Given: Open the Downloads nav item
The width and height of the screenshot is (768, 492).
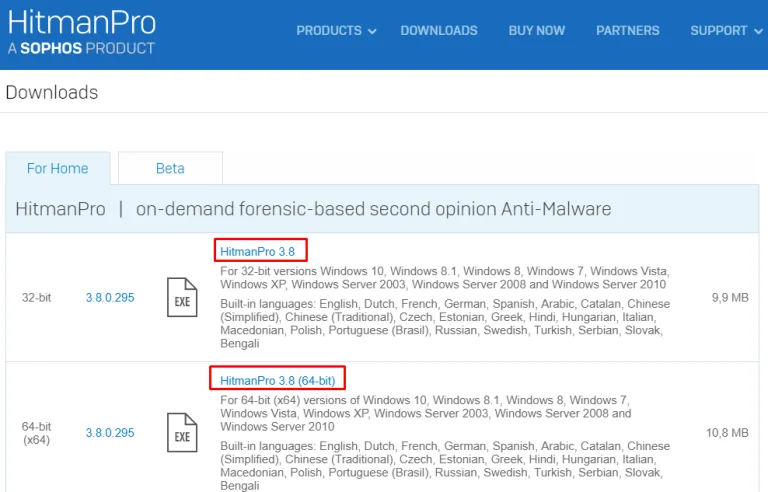Looking at the screenshot, I should (x=439, y=30).
